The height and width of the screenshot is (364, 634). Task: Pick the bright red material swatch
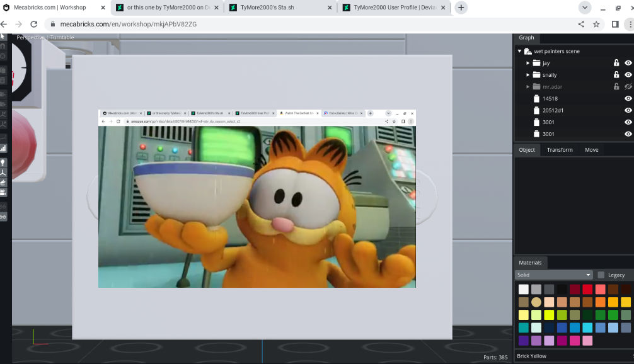[x=587, y=289]
